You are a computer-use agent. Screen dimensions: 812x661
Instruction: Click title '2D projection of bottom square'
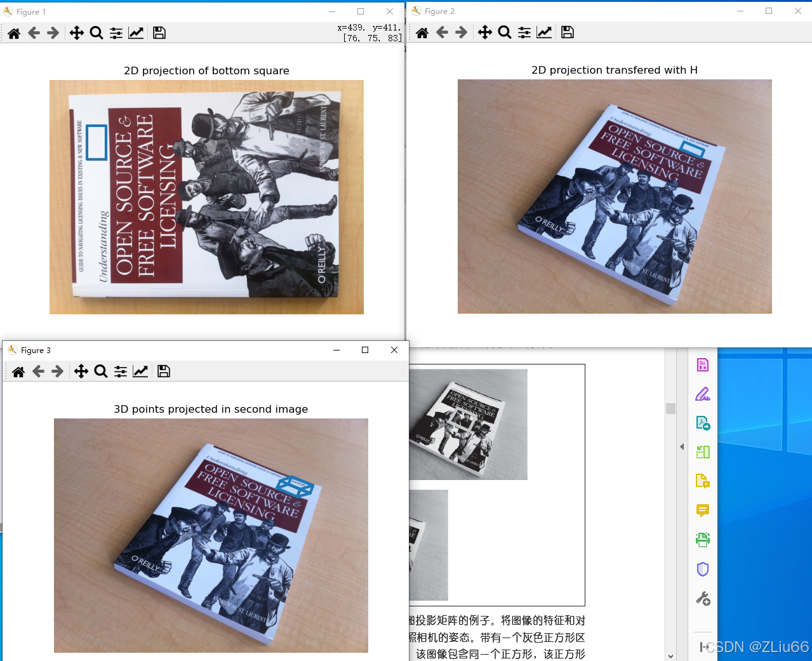pyautogui.click(x=206, y=70)
